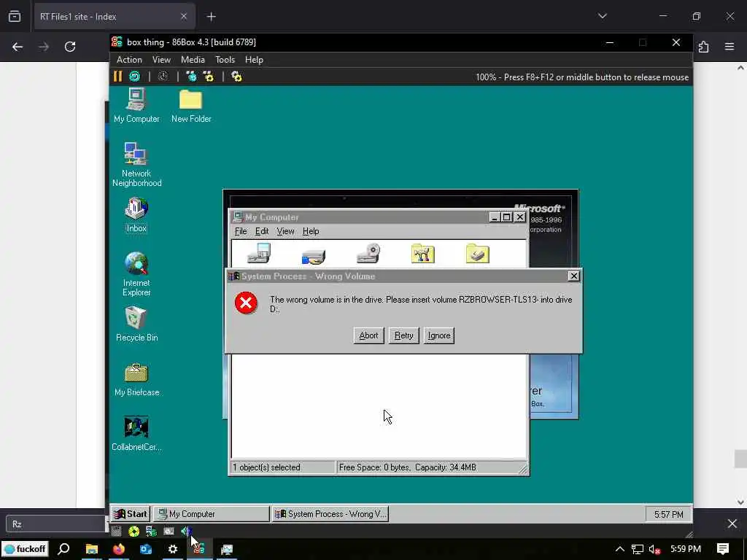Image resolution: width=747 pixels, height=560 pixels.
Task: Open the 86Box Action menu
Action: (129, 60)
